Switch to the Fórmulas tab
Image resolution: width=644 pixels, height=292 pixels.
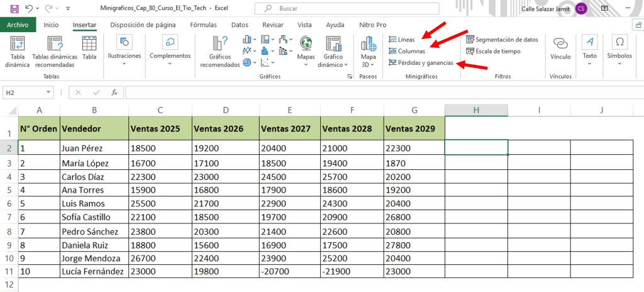tap(203, 25)
